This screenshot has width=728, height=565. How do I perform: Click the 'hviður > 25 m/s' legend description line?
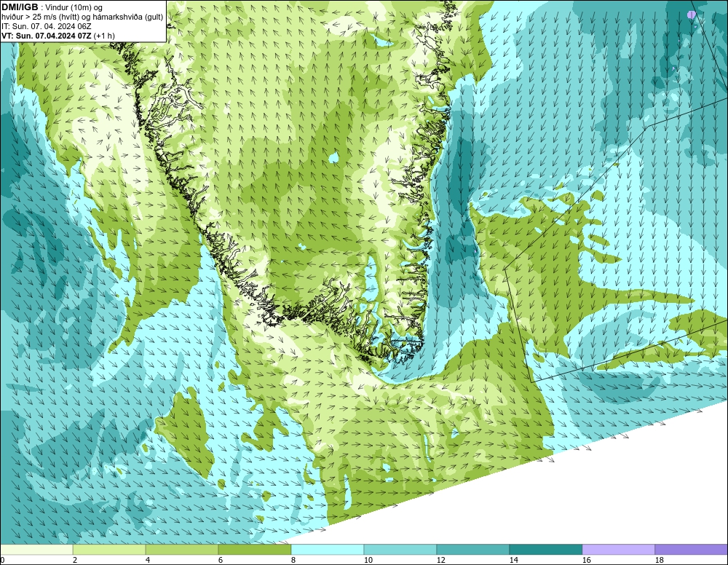tap(82, 17)
